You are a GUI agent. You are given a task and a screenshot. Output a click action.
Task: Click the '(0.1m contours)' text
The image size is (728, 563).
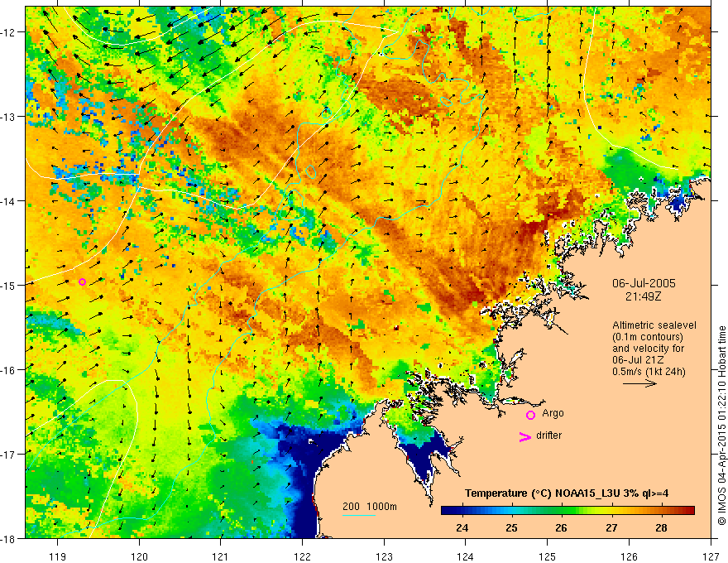coord(648,337)
